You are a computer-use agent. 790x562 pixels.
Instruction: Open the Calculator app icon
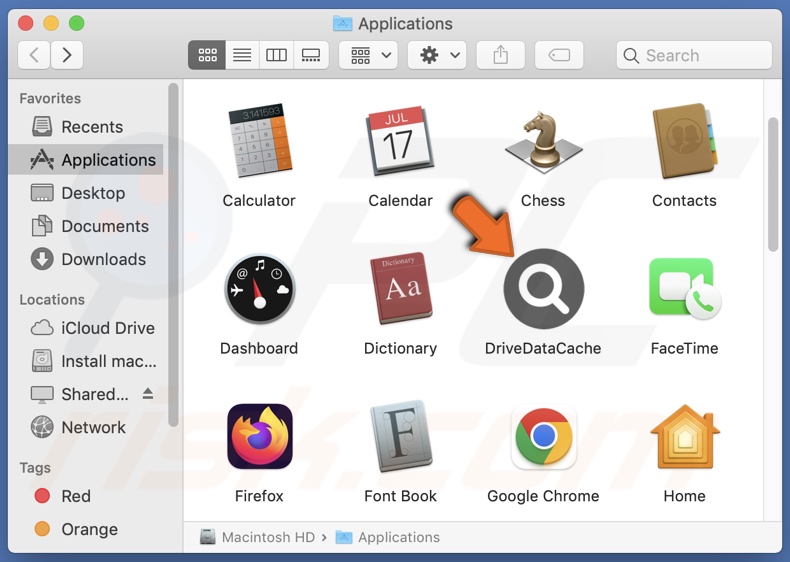(260, 141)
